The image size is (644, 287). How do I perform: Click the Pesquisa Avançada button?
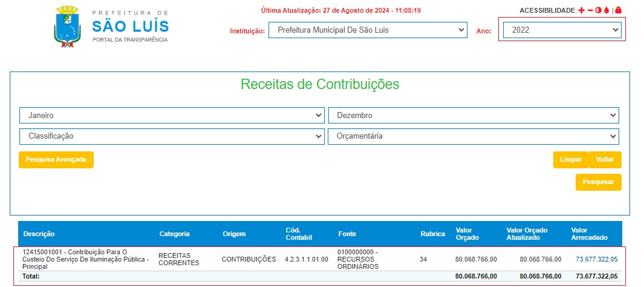56,160
